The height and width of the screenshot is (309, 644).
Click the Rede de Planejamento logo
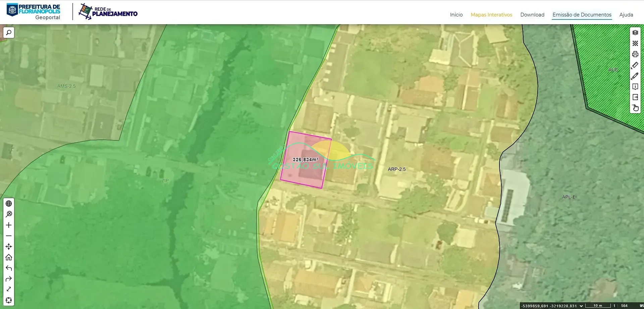pos(108,12)
